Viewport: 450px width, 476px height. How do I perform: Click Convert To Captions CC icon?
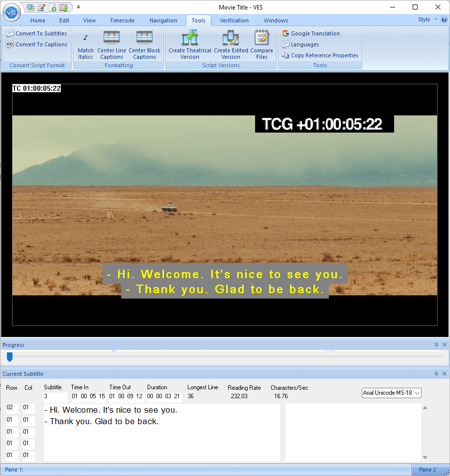[10, 44]
